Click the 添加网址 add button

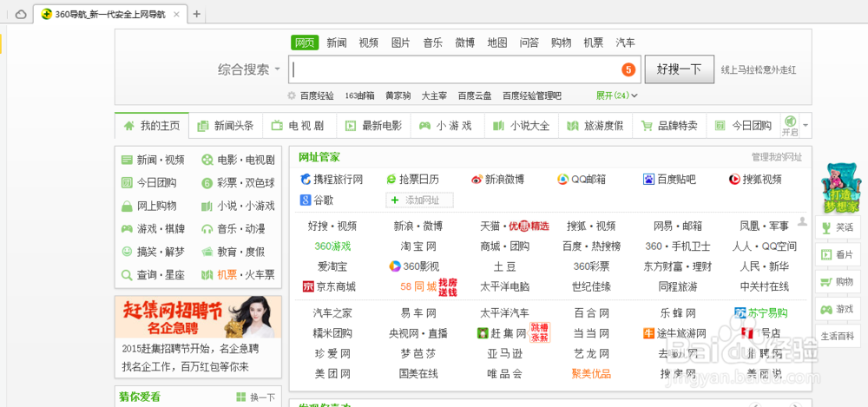tap(419, 200)
